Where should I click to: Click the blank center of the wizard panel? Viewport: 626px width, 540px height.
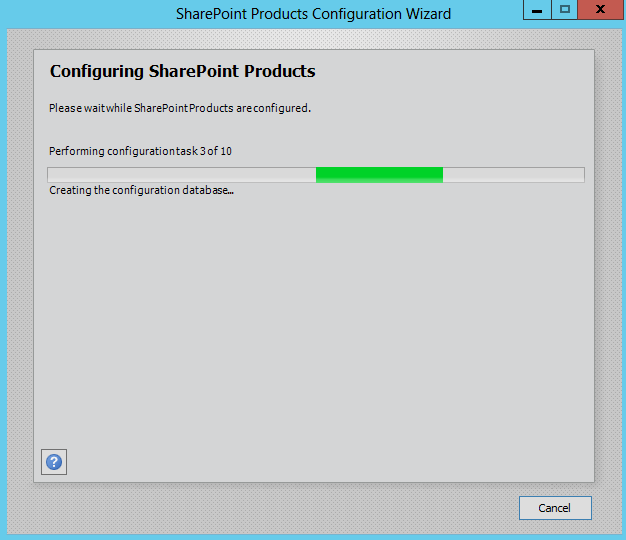314,319
